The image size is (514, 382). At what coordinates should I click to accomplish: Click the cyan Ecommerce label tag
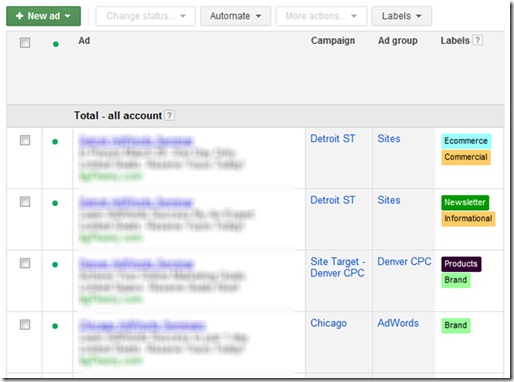point(466,141)
